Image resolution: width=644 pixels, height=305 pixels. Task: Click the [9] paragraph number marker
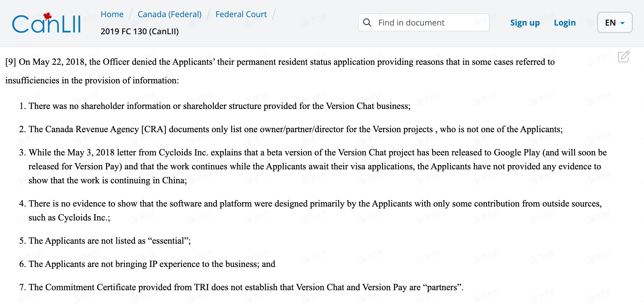11,62
